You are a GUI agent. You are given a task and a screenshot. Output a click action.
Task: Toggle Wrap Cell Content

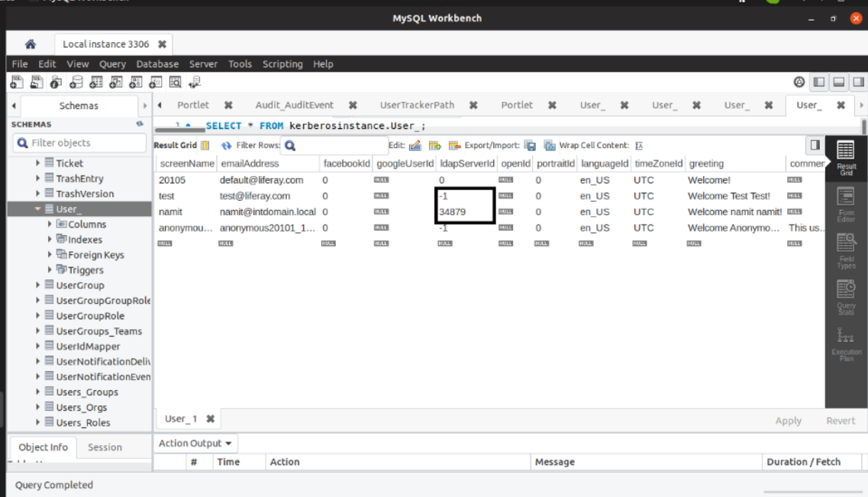pyautogui.click(x=639, y=146)
